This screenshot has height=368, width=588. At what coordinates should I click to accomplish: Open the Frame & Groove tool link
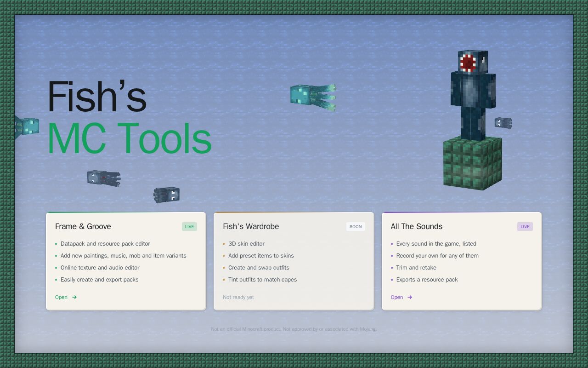point(66,297)
